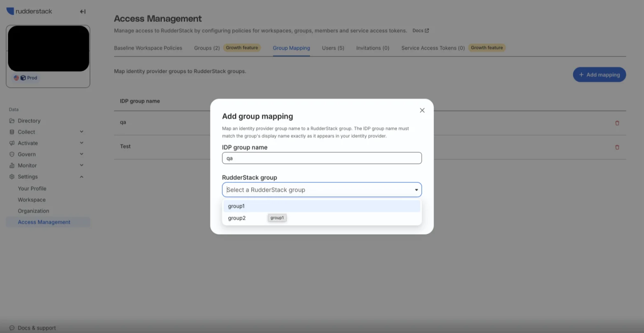The image size is (644, 333).
Task: Click the Add mapping button
Action: 600,75
